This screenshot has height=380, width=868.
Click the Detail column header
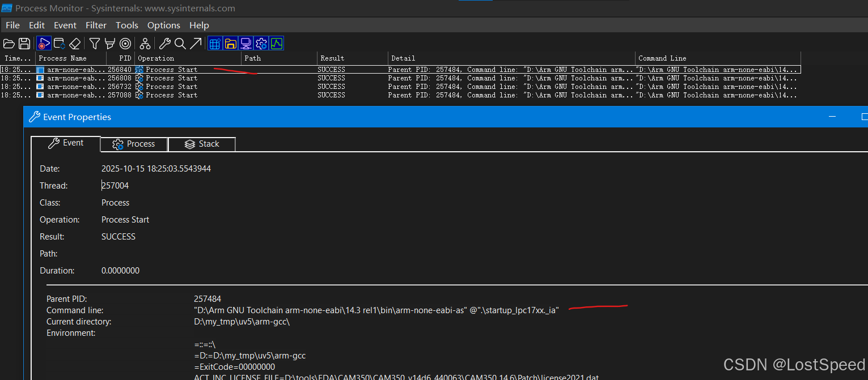[511, 58]
